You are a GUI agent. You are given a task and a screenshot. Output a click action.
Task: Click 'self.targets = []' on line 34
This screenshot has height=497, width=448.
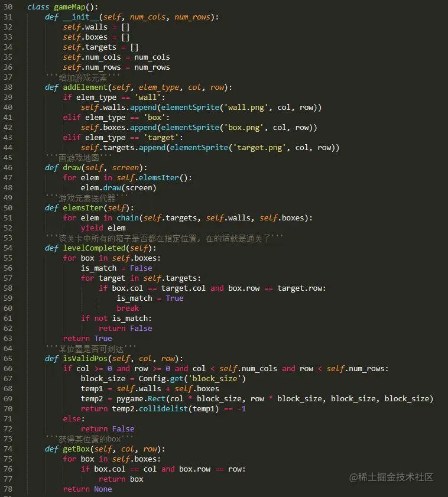[x=100, y=47]
